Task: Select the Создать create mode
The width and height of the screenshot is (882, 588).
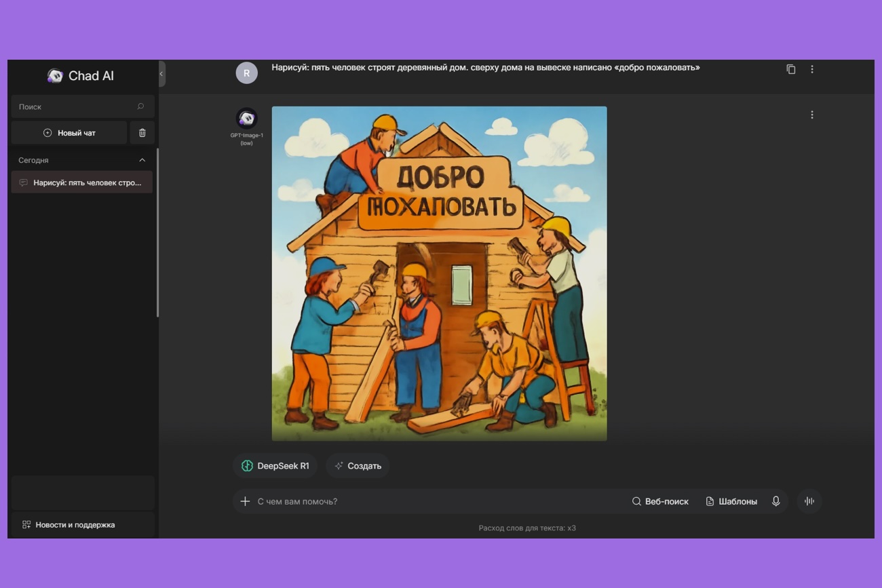Action: pos(358,466)
